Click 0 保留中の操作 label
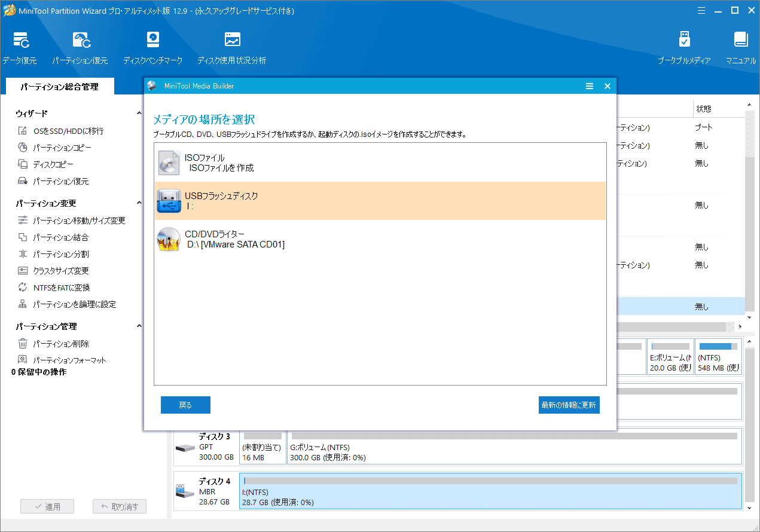This screenshot has height=532, width=760. pos(39,372)
